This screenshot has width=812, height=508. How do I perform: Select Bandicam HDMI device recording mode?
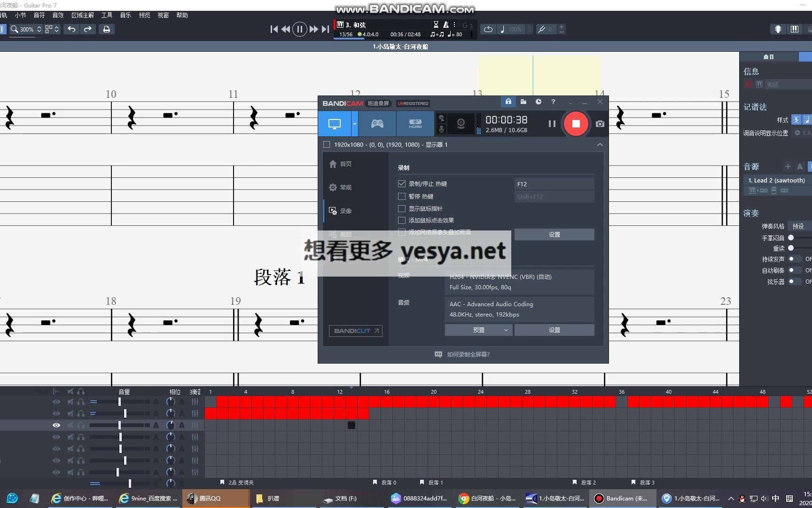pos(415,124)
